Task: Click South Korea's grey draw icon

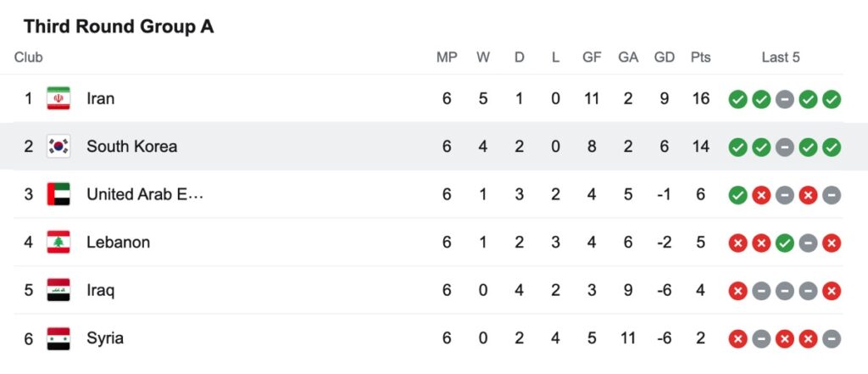Action: (784, 148)
